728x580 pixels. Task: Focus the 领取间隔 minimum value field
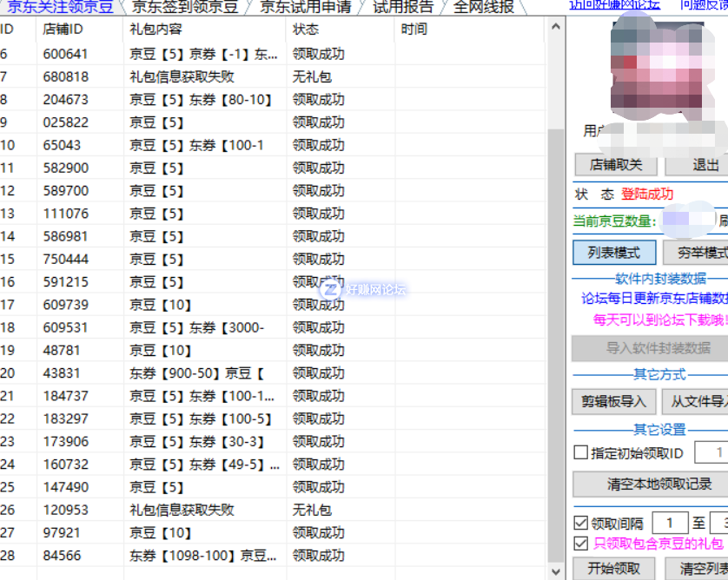coord(670,523)
